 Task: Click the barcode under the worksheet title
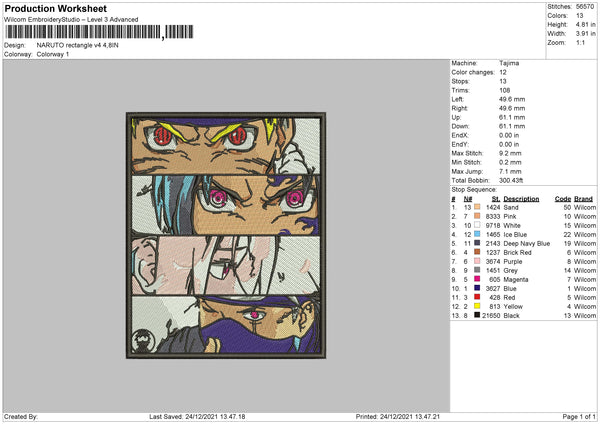(99, 32)
